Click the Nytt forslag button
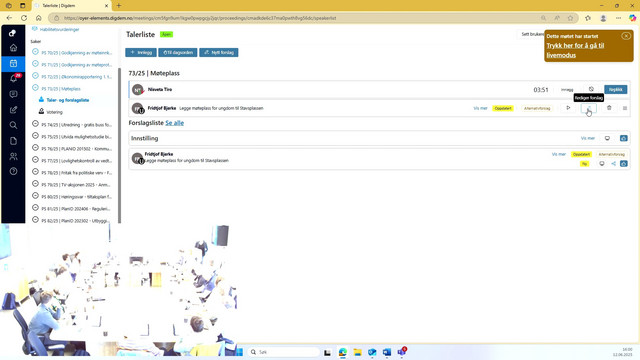The width and height of the screenshot is (640, 360). 219,53
